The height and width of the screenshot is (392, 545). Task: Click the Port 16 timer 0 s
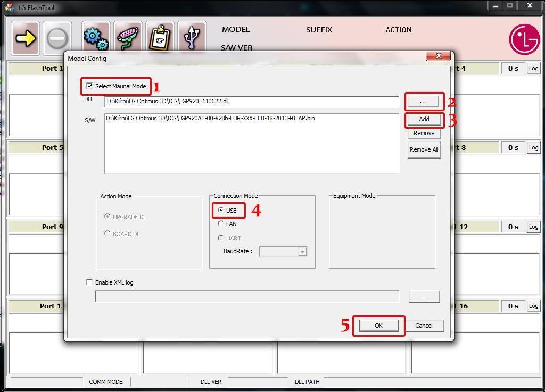point(513,306)
